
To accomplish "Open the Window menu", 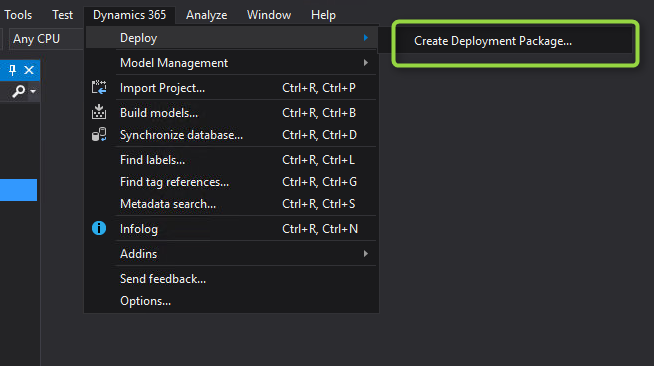I will click(x=269, y=15).
